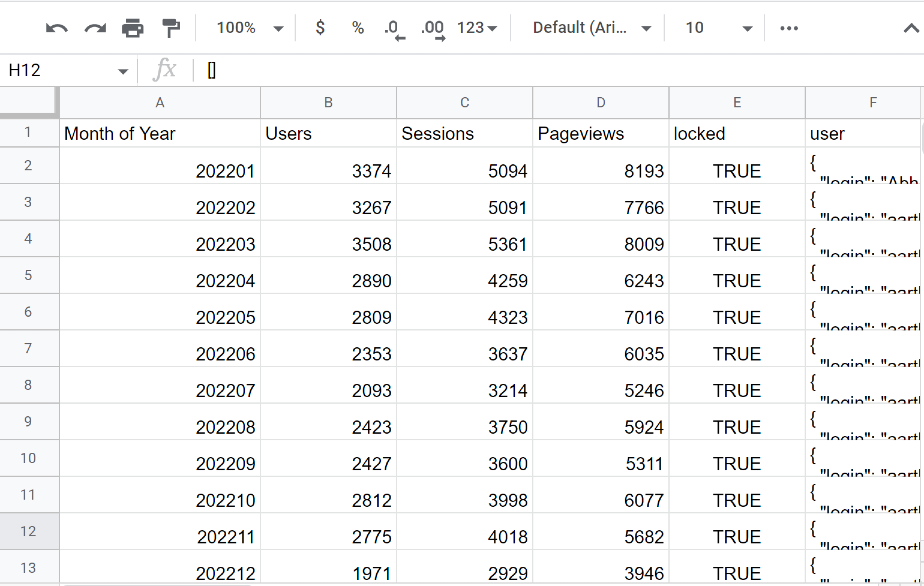The image size is (924, 586).
Task: Format as percent with % icon
Action: pos(358,28)
